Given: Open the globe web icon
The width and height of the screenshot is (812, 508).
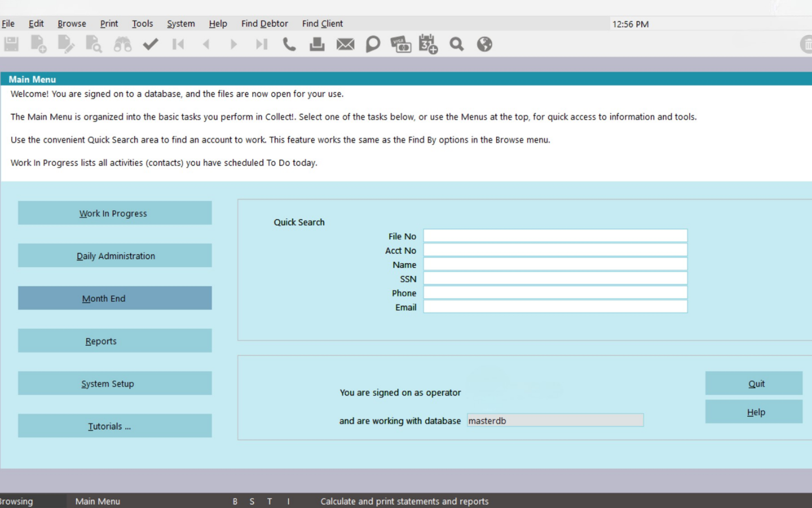Looking at the screenshot, I should (x=484, y=44).
